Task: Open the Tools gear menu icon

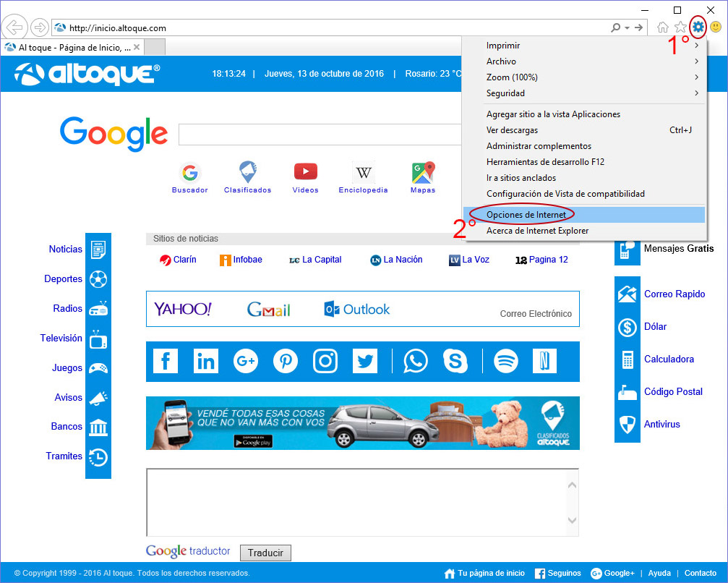Action: pyautogui.click(x=698, y=27)
